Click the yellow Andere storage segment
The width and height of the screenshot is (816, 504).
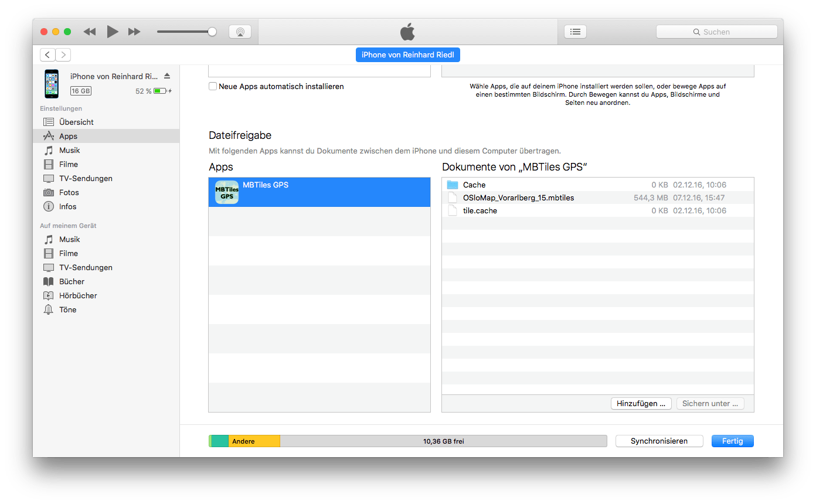tap(254, 441)
